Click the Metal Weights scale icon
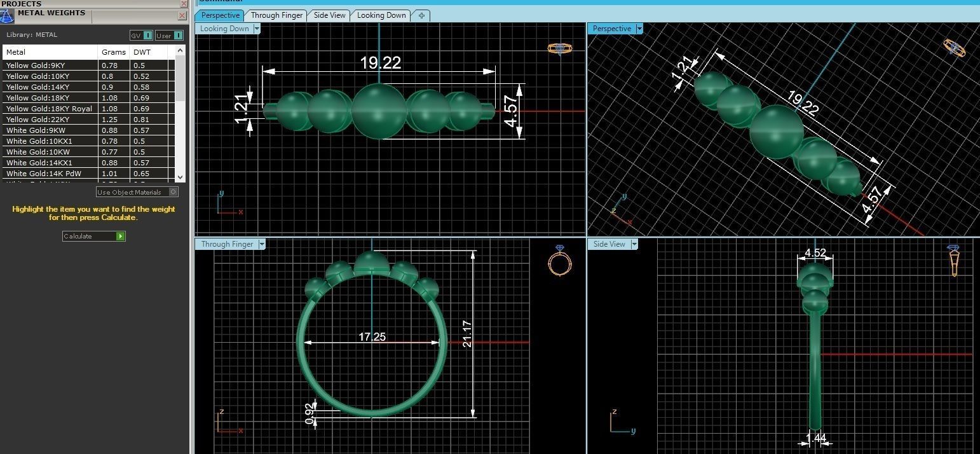 [x=7, y=16]
